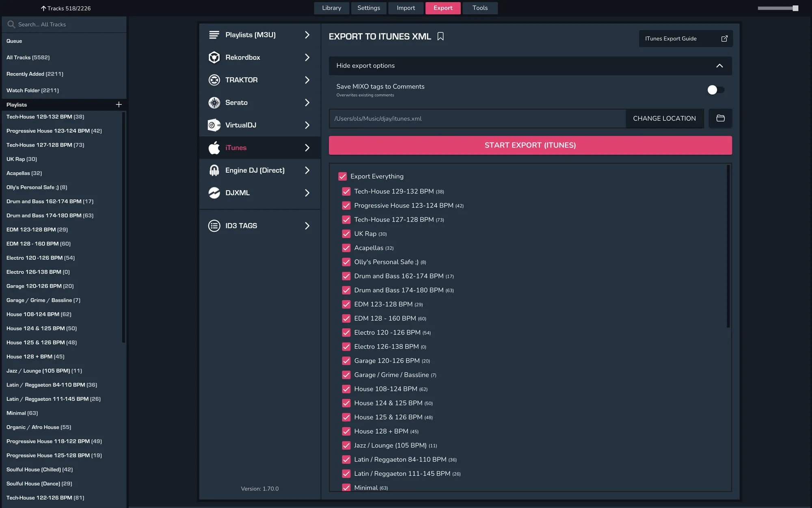The width and height of the screenshot is (812, 508).
Task: Click the Rekordbox logo icon
Action: [x=214, y=57]
